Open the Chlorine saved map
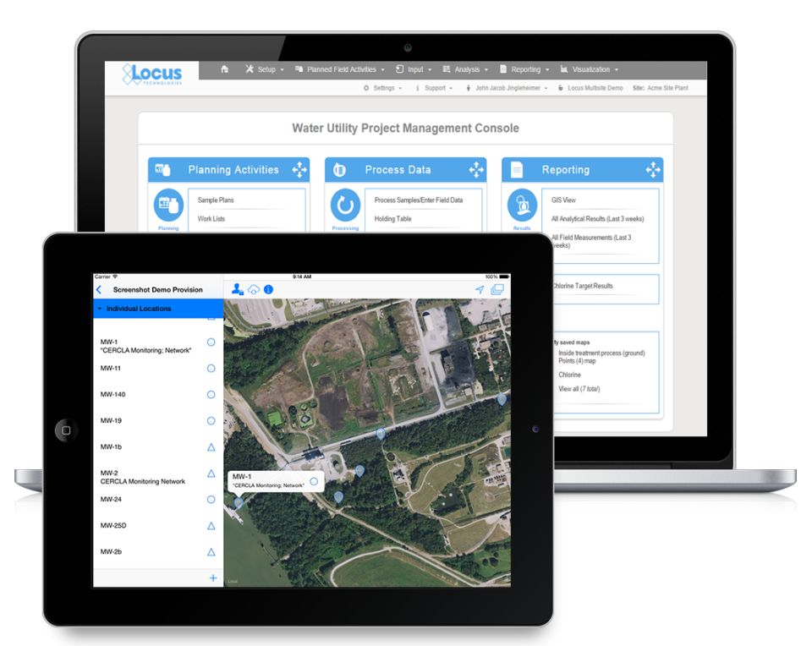Screen dimensions: 812x646 pyautogui.click(x=569, y=375)
